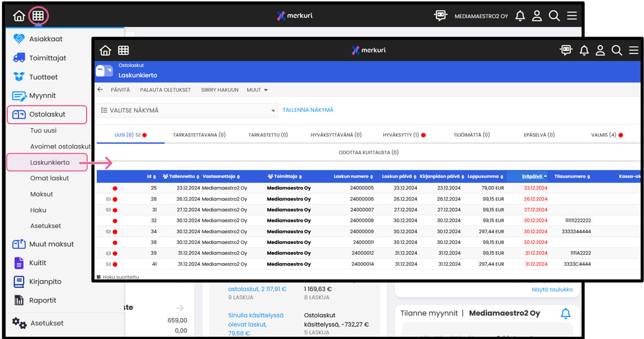Screen dimensions: 644x339
Task: Click Näytä taulukko link
Action: (x=552, y=290)
